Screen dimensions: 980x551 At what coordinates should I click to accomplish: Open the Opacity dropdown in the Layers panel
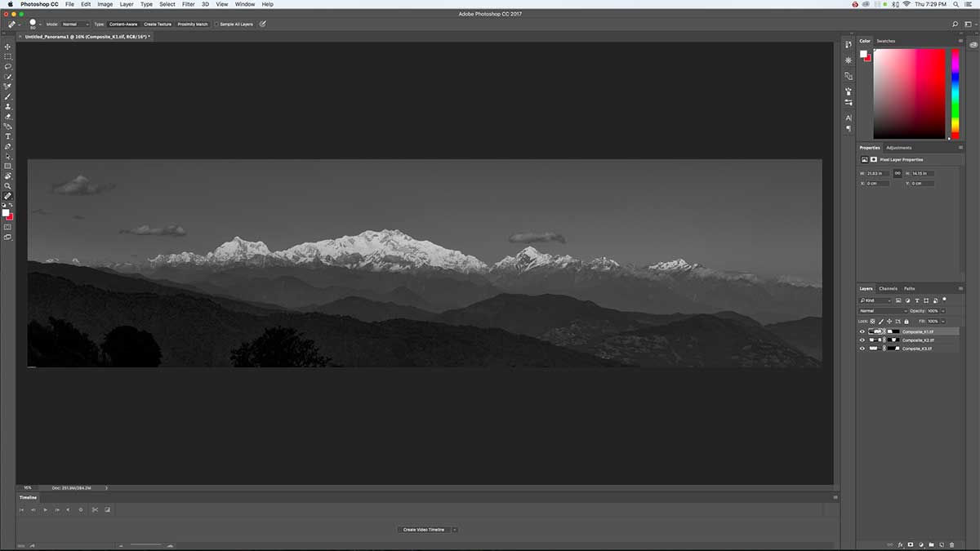tap(943, 310)
